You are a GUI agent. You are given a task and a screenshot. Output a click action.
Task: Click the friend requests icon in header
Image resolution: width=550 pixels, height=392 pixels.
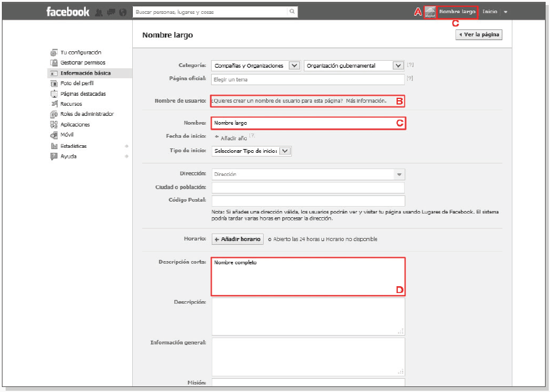pos(99,12)
